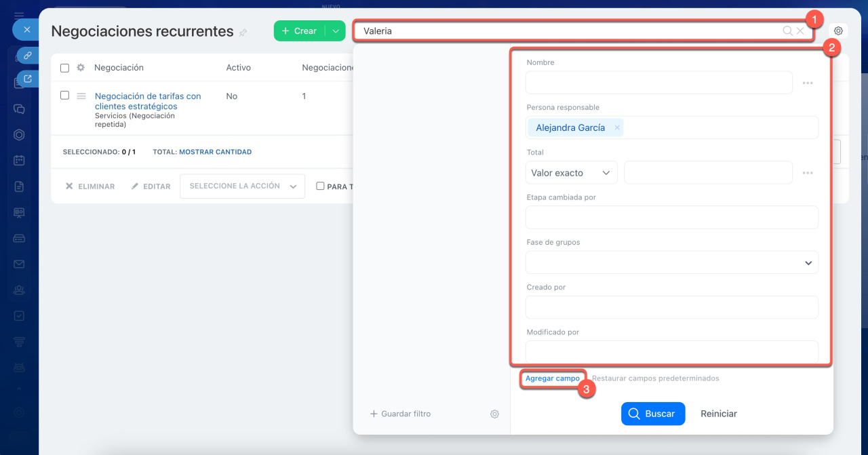Toggle the select-all checkbox in table header
Screen dimensions: 868x455
pyautogui.click(x=65, y=68)
